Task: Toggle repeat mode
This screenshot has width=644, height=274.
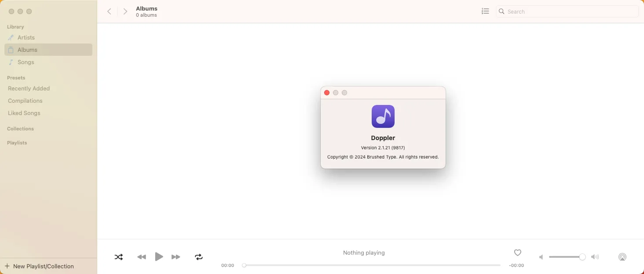Action: click(x=199, y=257)
